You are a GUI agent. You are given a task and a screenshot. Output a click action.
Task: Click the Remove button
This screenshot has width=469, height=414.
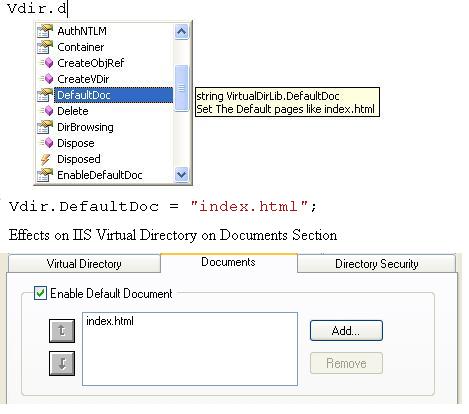click(x=346, y=363)
